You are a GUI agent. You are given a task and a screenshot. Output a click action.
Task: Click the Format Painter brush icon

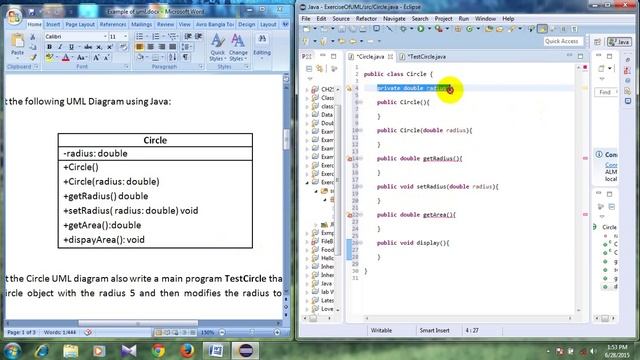[33, 57]
